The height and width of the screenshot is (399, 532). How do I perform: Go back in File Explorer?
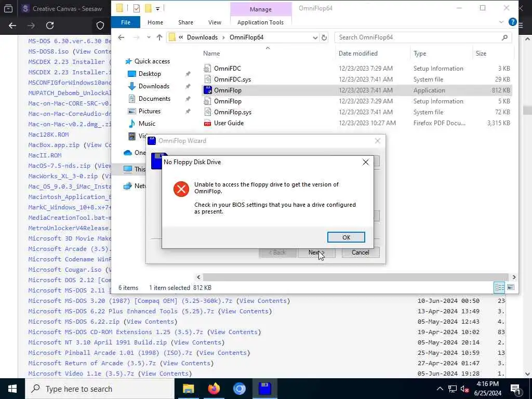(121, 37)
